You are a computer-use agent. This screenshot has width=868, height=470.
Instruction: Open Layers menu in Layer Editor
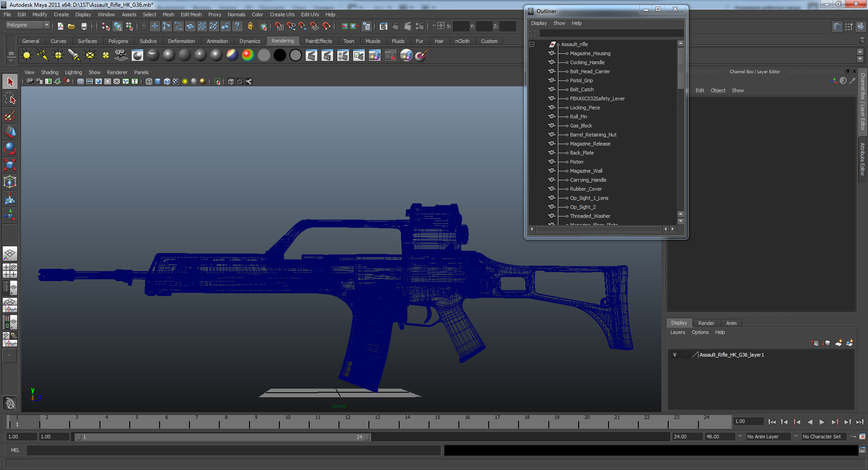(x=677, y=332)
